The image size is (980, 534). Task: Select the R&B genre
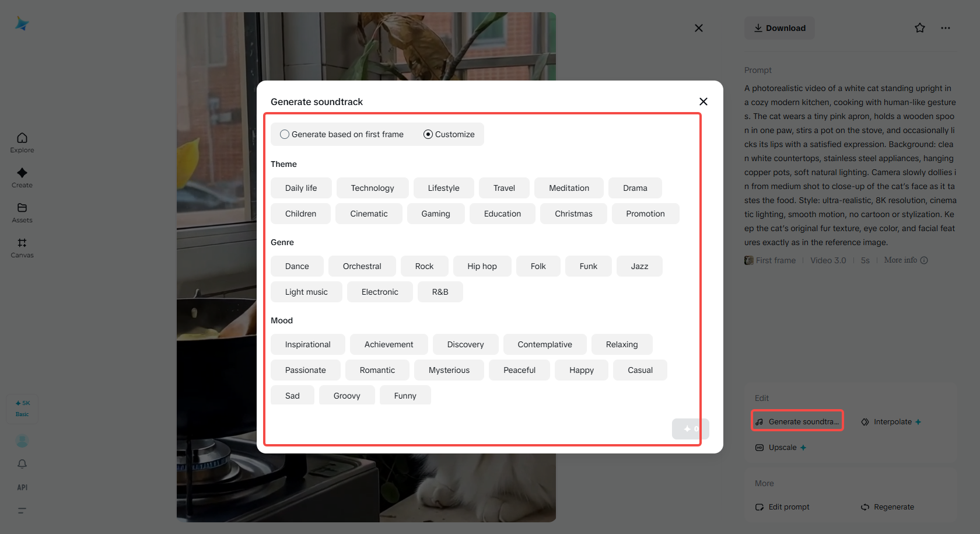(440, 292)
